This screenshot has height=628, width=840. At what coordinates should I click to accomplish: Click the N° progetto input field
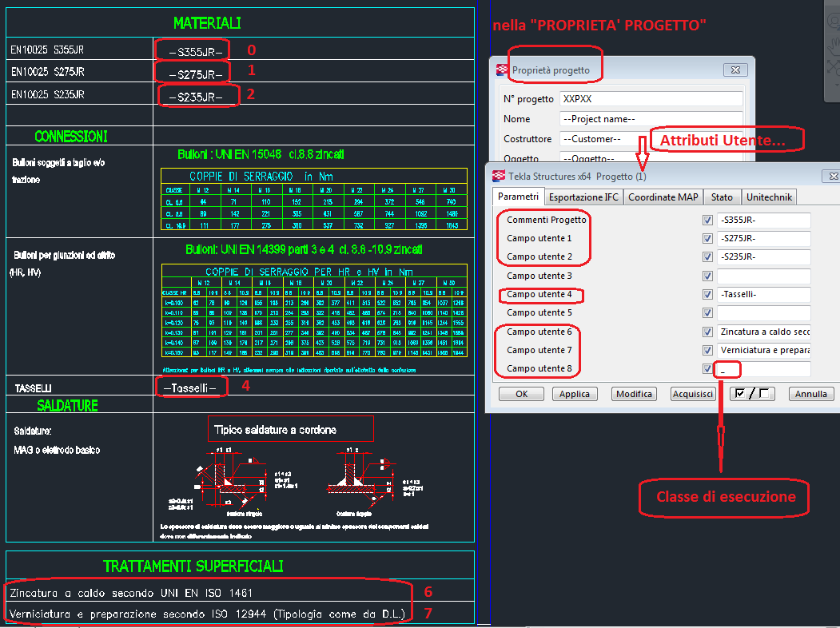650,99
